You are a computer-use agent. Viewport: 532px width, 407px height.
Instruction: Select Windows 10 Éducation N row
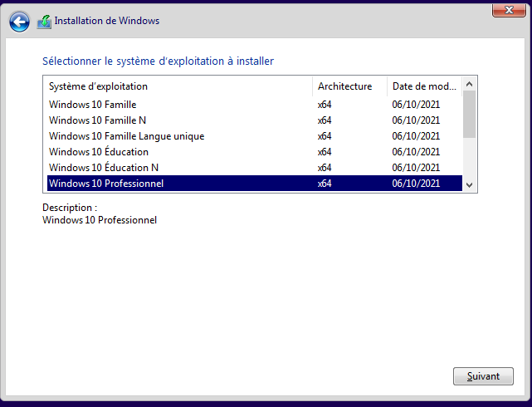pos(255,168)
